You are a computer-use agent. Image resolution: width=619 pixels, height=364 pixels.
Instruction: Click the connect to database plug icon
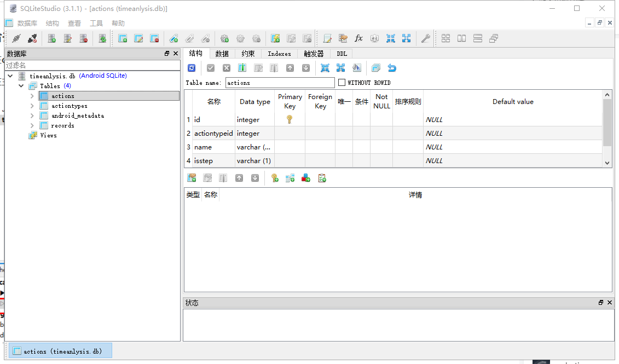(16, 38)
